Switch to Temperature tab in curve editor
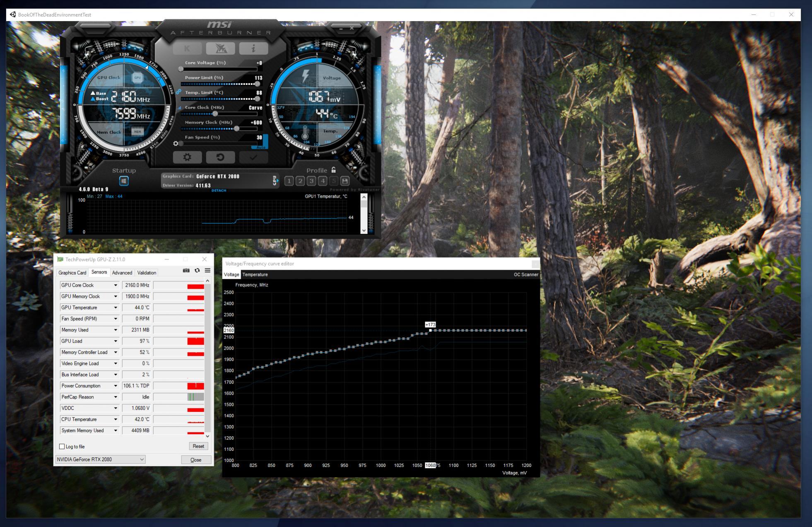Screen dimensions: 812x527 pyautogui.click(x=255, y=275)
